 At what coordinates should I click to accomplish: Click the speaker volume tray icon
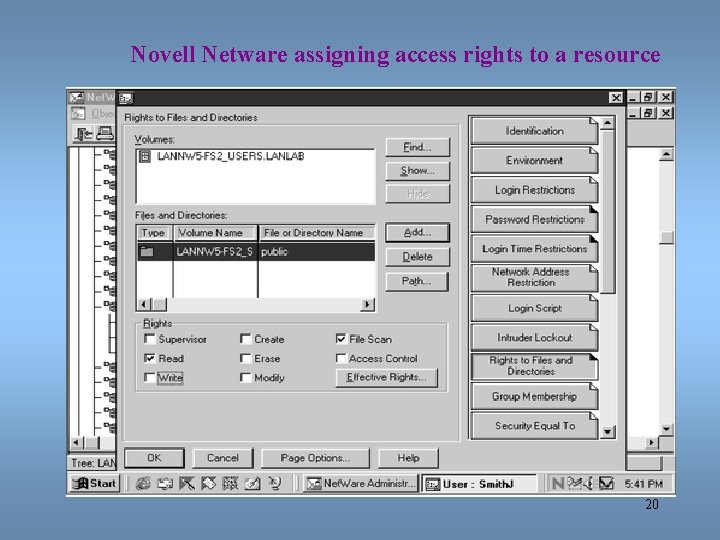(590, 484)
